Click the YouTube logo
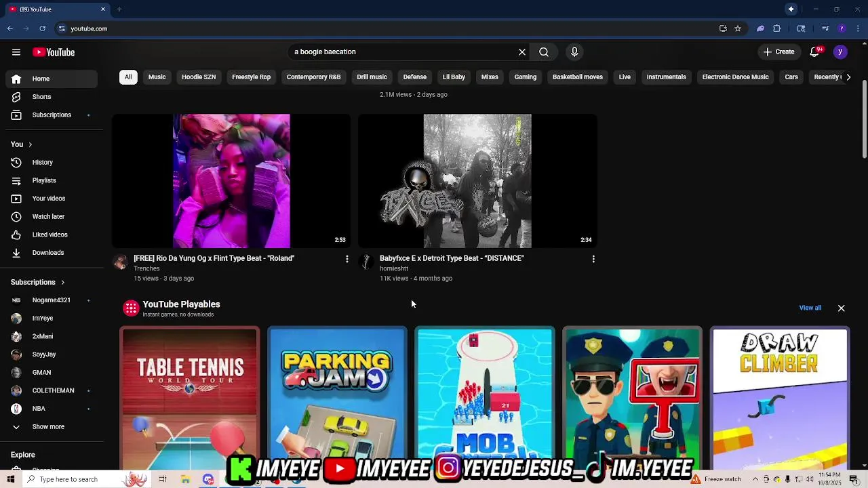Screen dimensions: 868x488 pos(54,52)
